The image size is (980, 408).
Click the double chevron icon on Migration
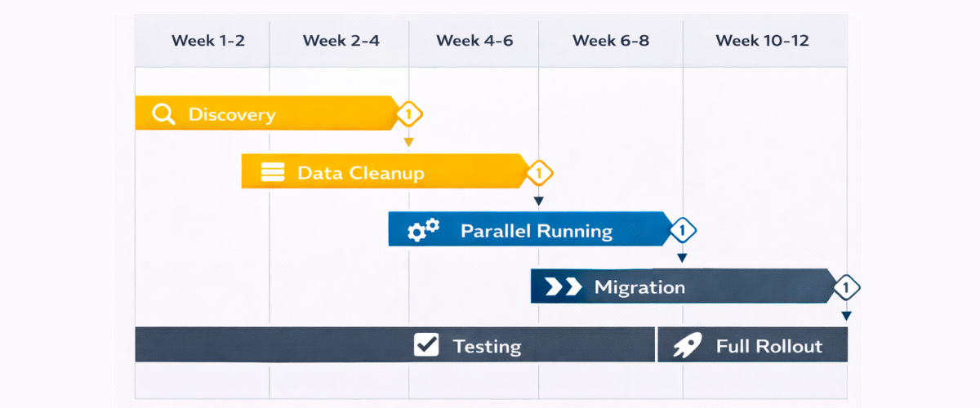(563, 286)
